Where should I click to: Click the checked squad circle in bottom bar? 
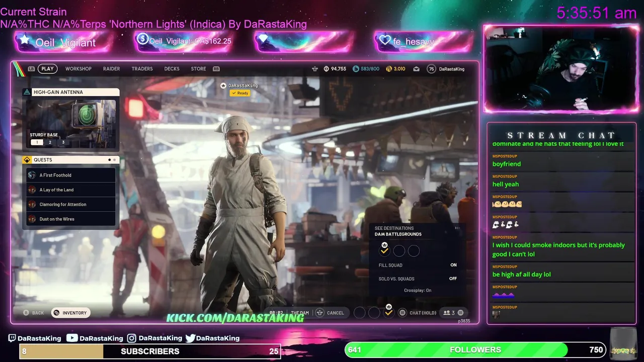click(388, 313)
